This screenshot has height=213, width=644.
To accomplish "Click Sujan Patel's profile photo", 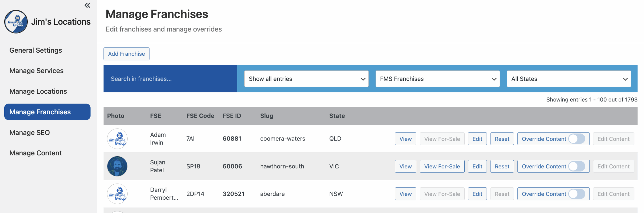I will tap(117, 166).
